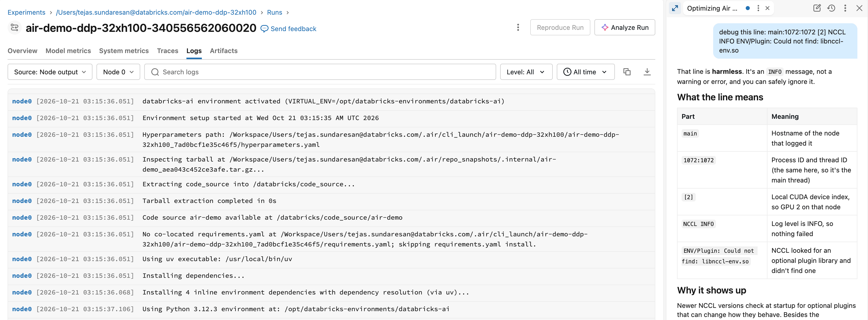The width and height of the screenshot is (868, 320).
Task: Click the 'Tarball extraction completed in 0s' log line
Action: pos(331,201)
